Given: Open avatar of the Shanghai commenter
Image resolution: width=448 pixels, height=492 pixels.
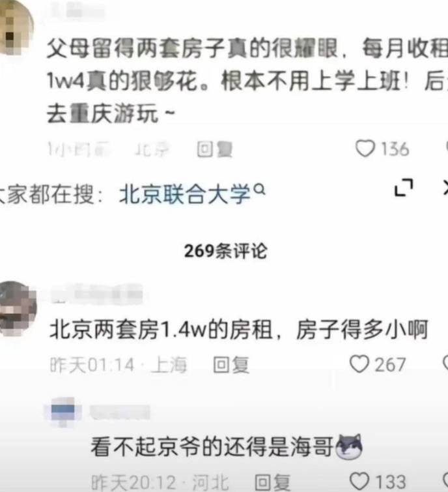Looking at the screenshot, I should coord(17,309).
